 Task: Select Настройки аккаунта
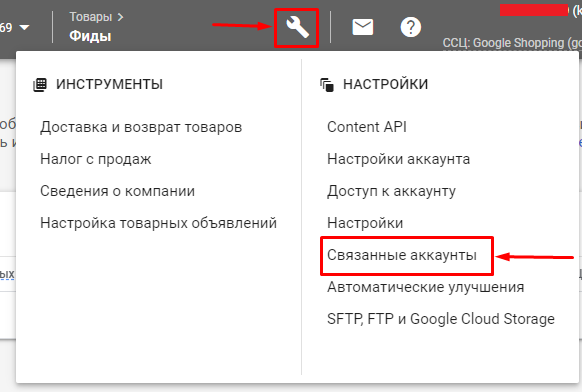tap(398, 159)
